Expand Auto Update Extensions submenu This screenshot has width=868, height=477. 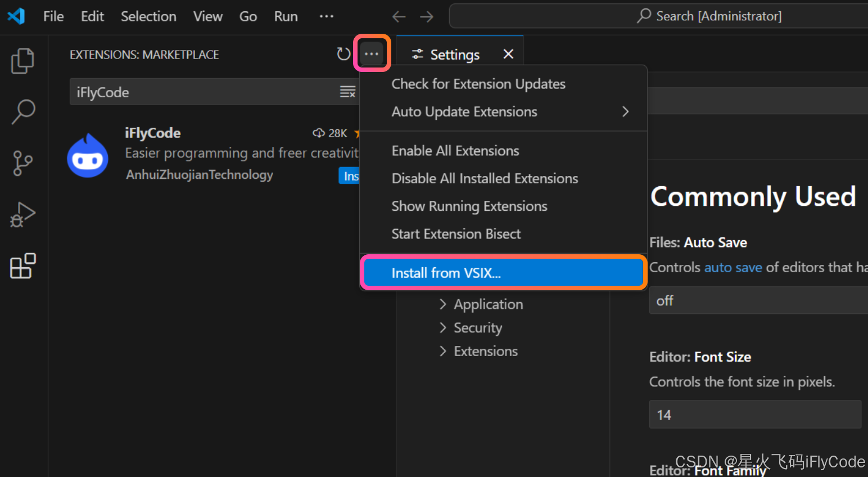tap(503, 111)
